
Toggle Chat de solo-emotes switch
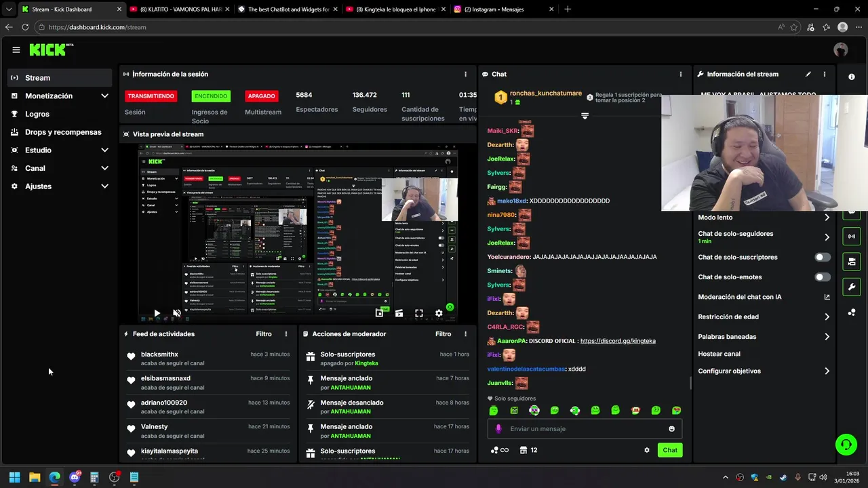click(x=823, y=277)
